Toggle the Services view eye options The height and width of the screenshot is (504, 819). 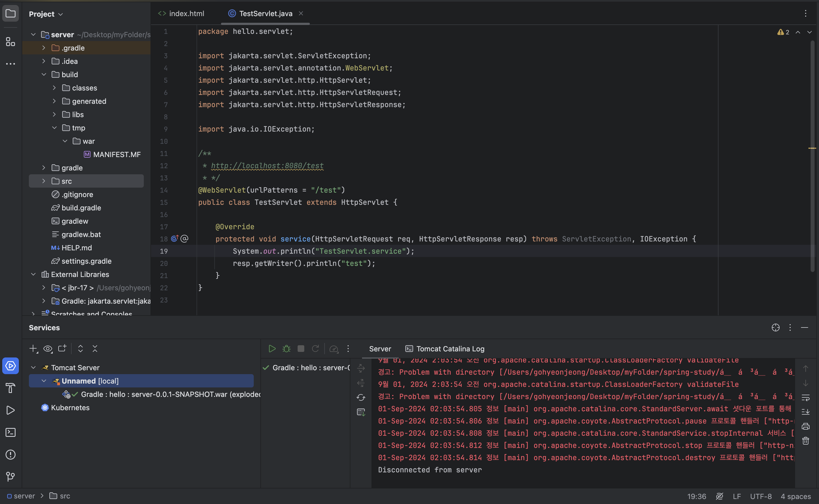(x=48, y=349)
